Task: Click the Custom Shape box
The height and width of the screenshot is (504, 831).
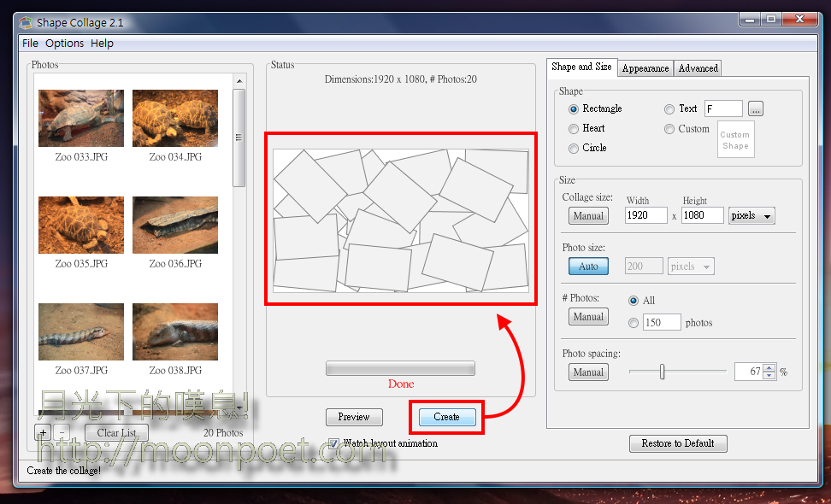Action: click(x=734, y=140)
